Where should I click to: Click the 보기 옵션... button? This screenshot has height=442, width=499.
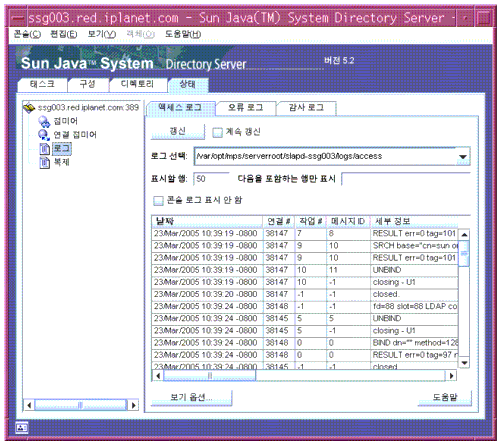click(191, 397)
